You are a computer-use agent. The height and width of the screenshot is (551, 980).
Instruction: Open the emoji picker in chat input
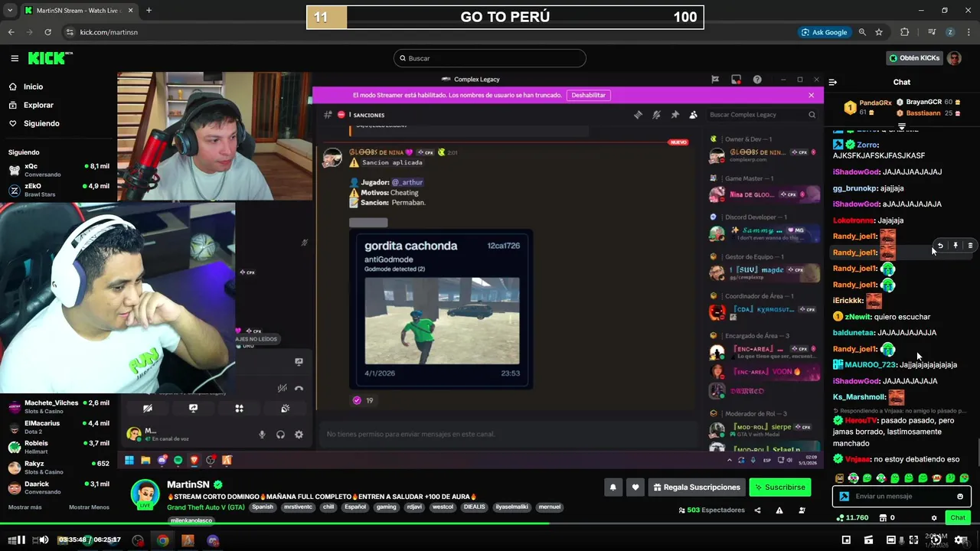click(960, 497)
